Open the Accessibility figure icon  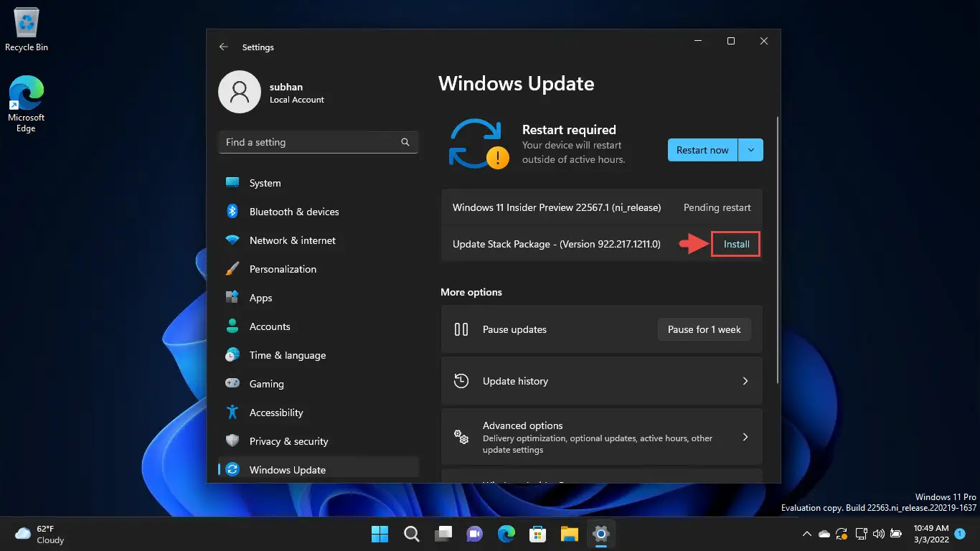pos(232,413)
